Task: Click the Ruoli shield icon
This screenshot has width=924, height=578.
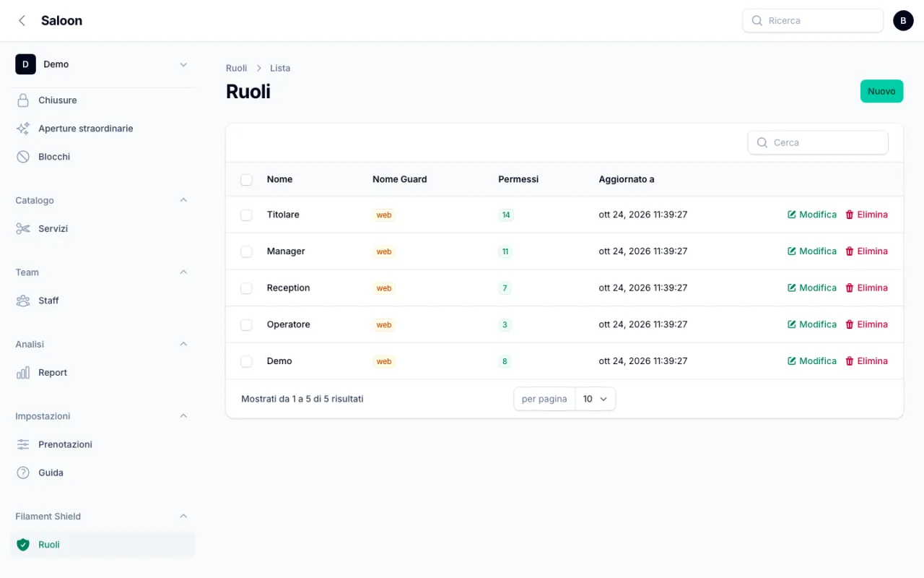Action: (x=23, y=545)
